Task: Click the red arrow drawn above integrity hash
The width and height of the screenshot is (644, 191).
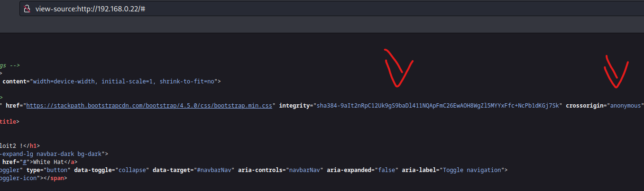Action: [x=398, y=68]
